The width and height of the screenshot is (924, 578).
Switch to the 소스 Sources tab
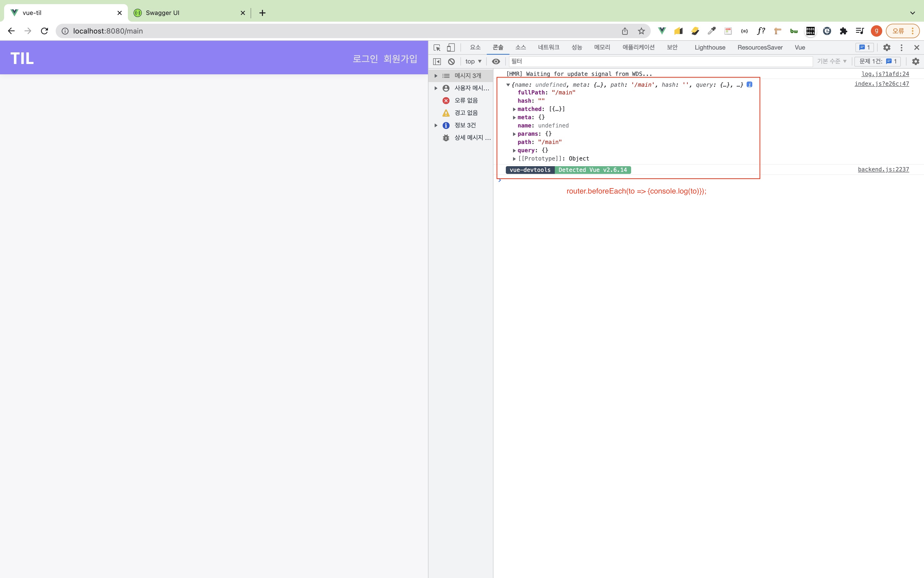pos(521,47)
